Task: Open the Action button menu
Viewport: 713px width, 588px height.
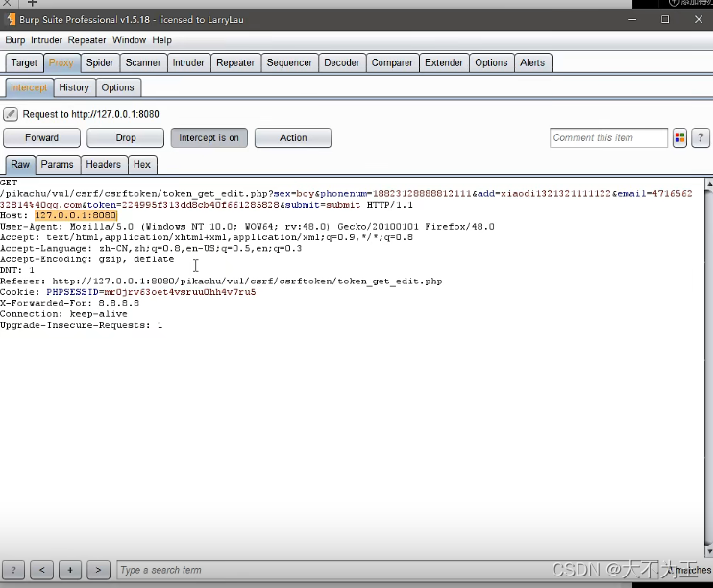Action: (x=293, y=137)
